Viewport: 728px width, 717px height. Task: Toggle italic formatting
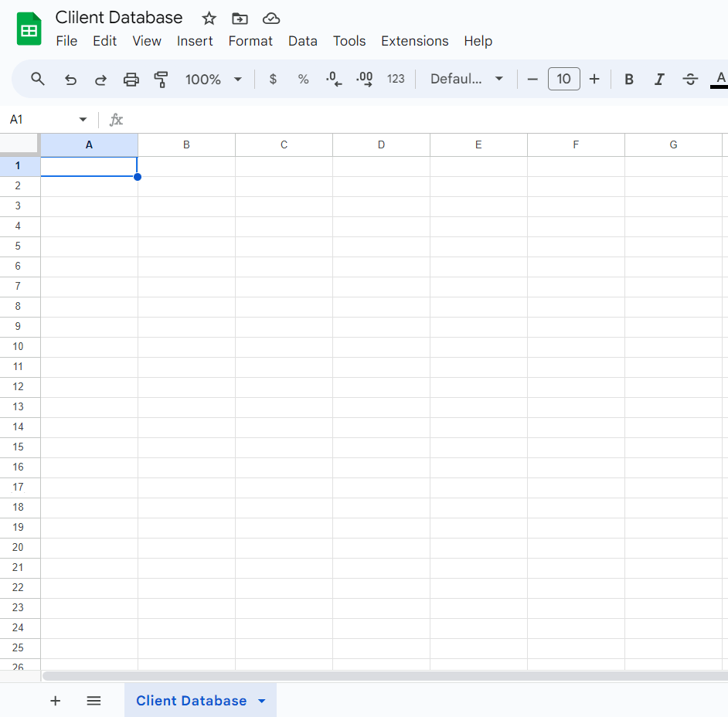tap(659, 80)
